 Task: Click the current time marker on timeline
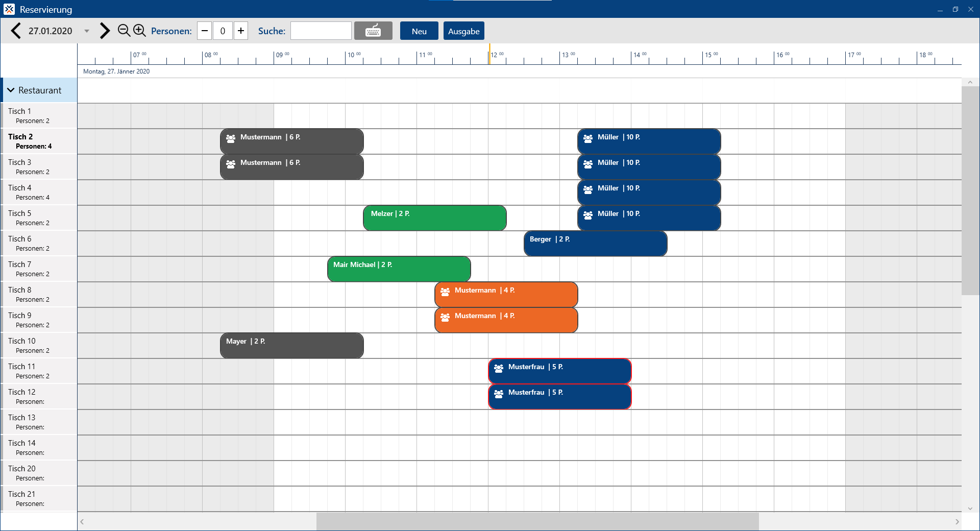[489, 55]
